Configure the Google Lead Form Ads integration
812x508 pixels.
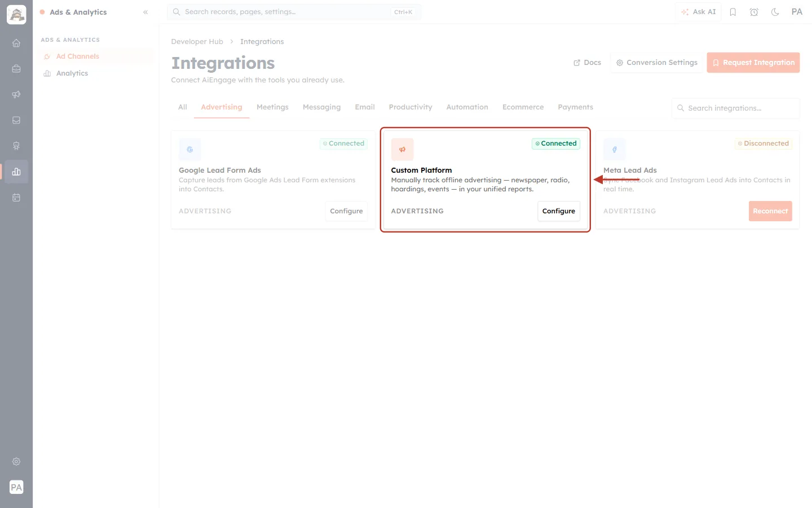[x=346, y=211]
